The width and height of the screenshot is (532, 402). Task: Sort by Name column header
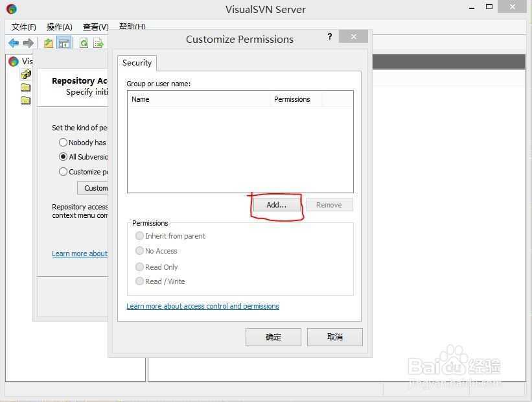pyautogui.click(x=199, y=99)
